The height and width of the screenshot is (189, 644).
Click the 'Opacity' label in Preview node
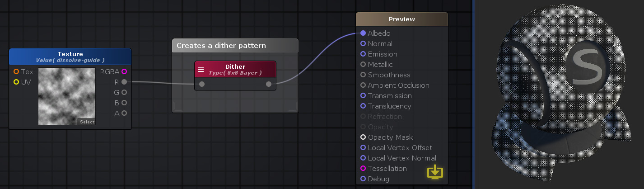[381, 127]
